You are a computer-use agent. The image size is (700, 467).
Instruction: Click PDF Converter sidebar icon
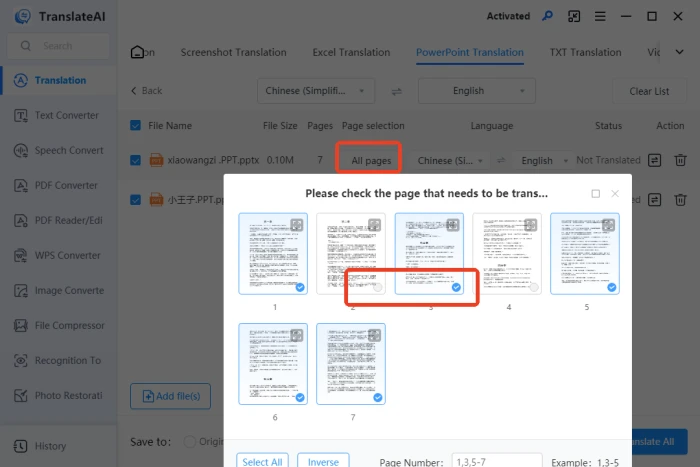(x=21, y=185)
